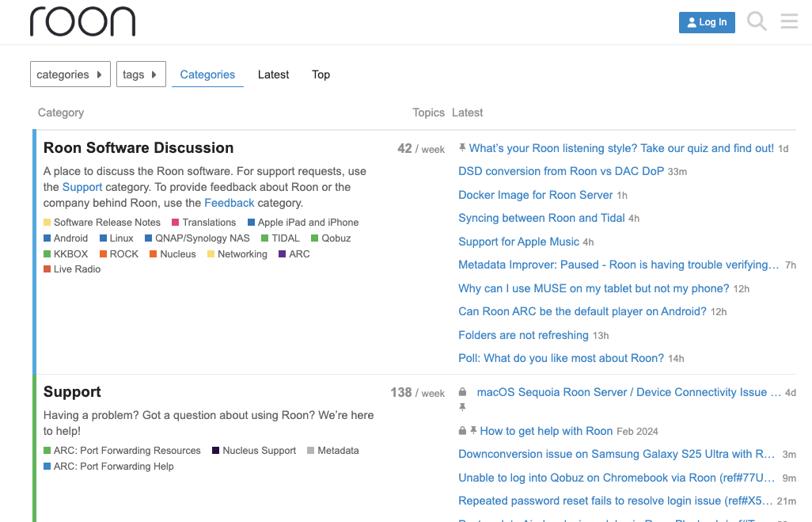This screenshot has width=812, height=522.
Task: Open Software Release Notes subcategory
Action: point(102,223)
